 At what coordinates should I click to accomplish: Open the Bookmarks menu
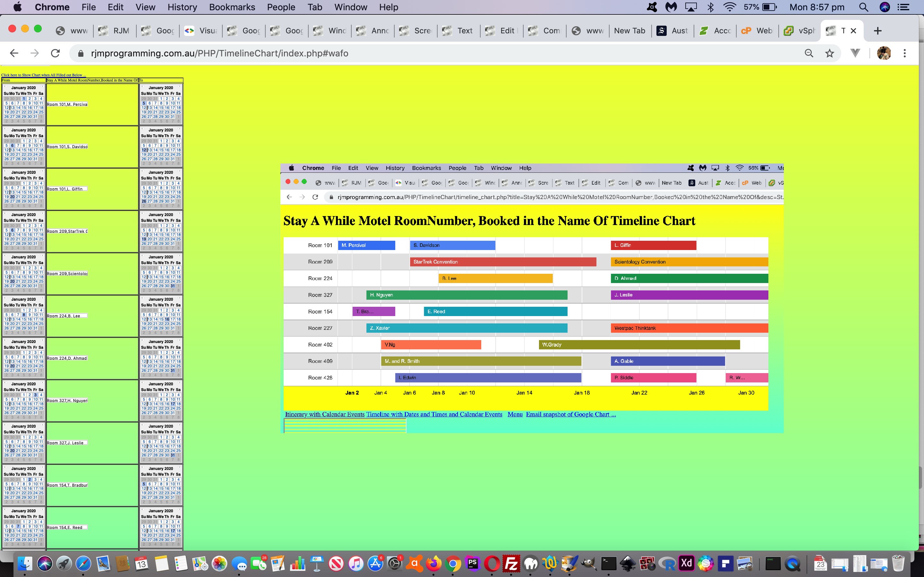[232, 7]
